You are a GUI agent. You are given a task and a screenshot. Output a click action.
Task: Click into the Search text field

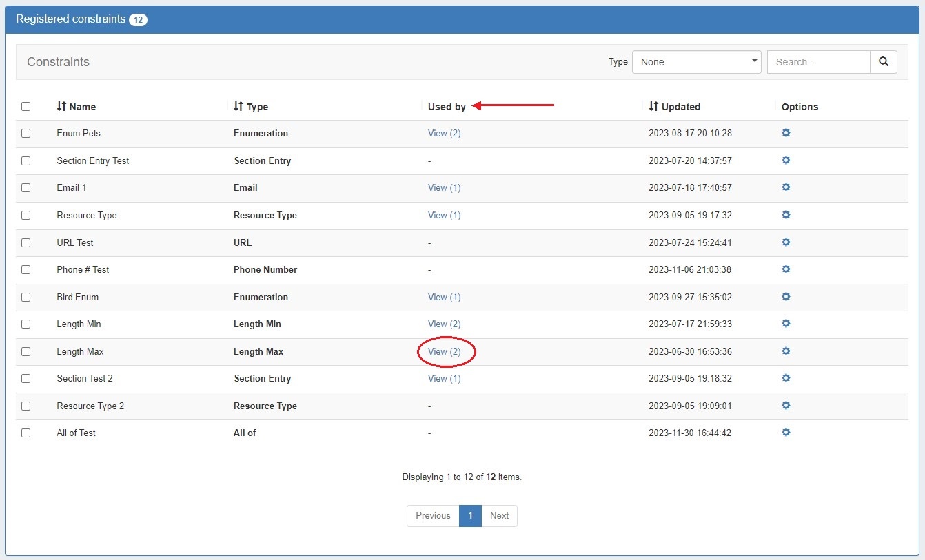818,62
